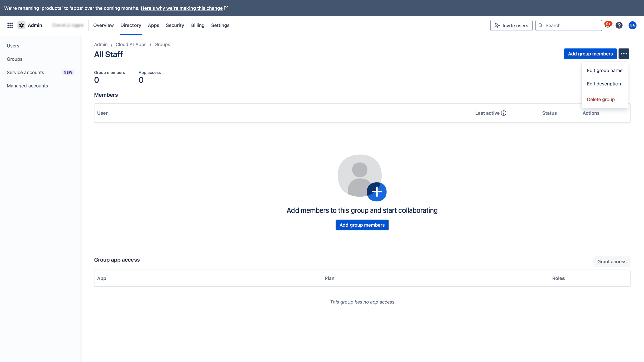Click the blue plus icon on the avatar placeholder
644x362 pixels.
[x=377, y=192]
